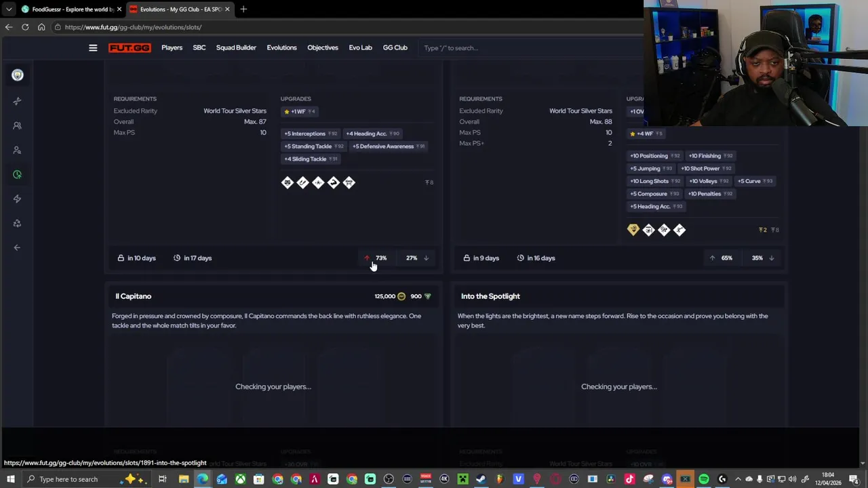
Task: Open Steam from the taskbar
Action: coord(481,479)
